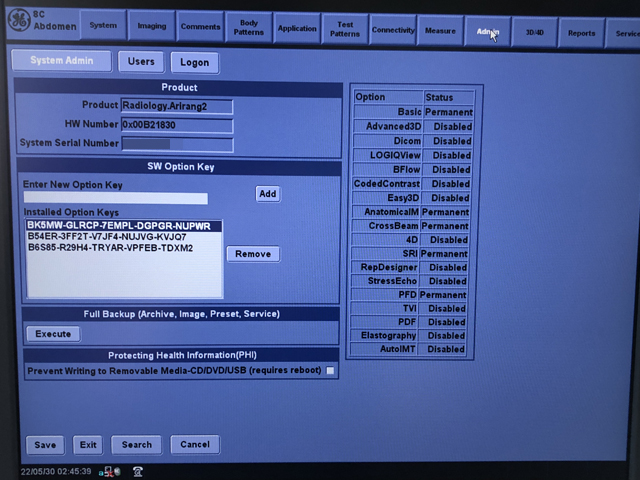Viewport: 640px width, 480px height.
Task: Click the PDF option row
Action: (x=408, y=322)
